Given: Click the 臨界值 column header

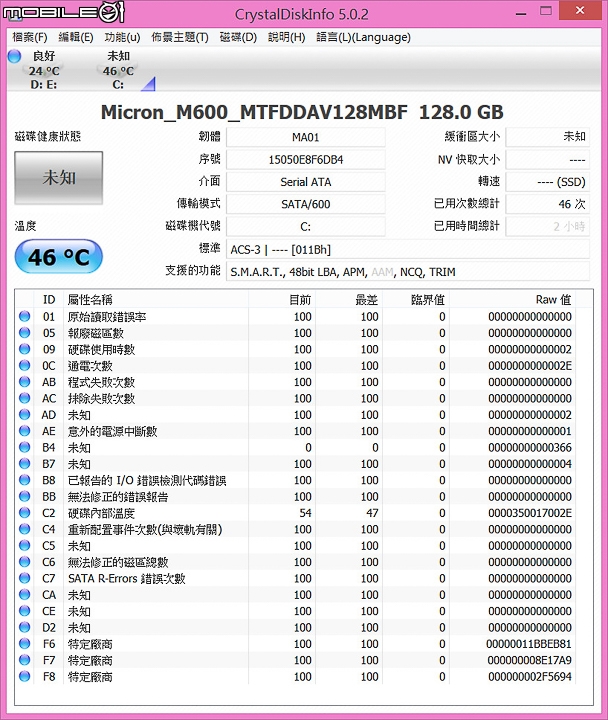Looking at the screenshot, I should (x=416, y=299).
